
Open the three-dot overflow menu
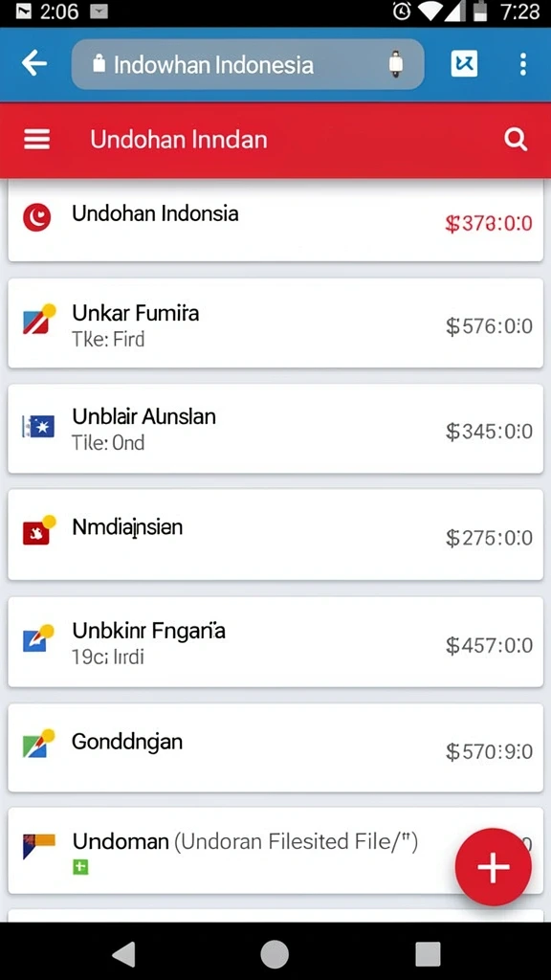click(x=523, y=64)
